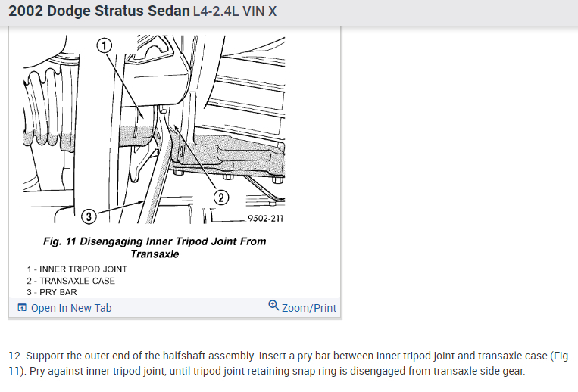Click the Open In New Tab icon
The width and height of the screenshot is (578, 392).
coord(22,307)
